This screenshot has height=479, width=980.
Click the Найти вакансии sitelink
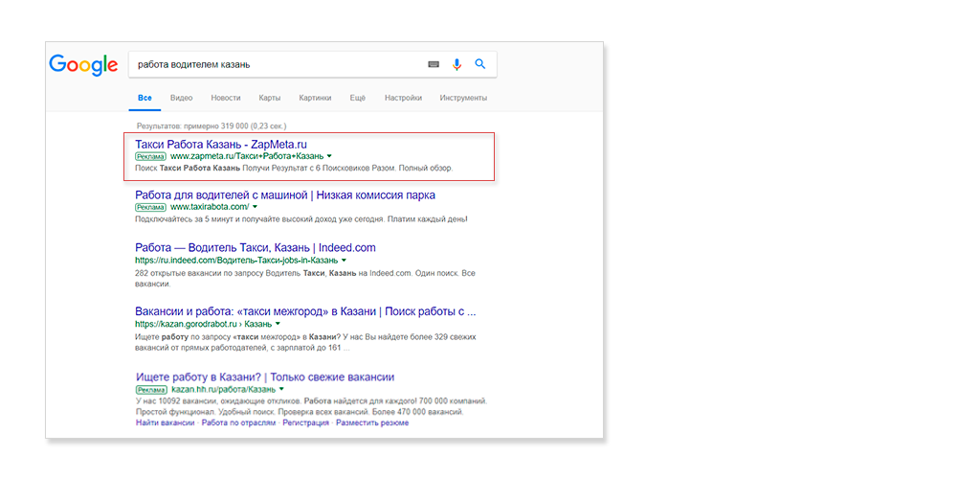coord(165,422)
